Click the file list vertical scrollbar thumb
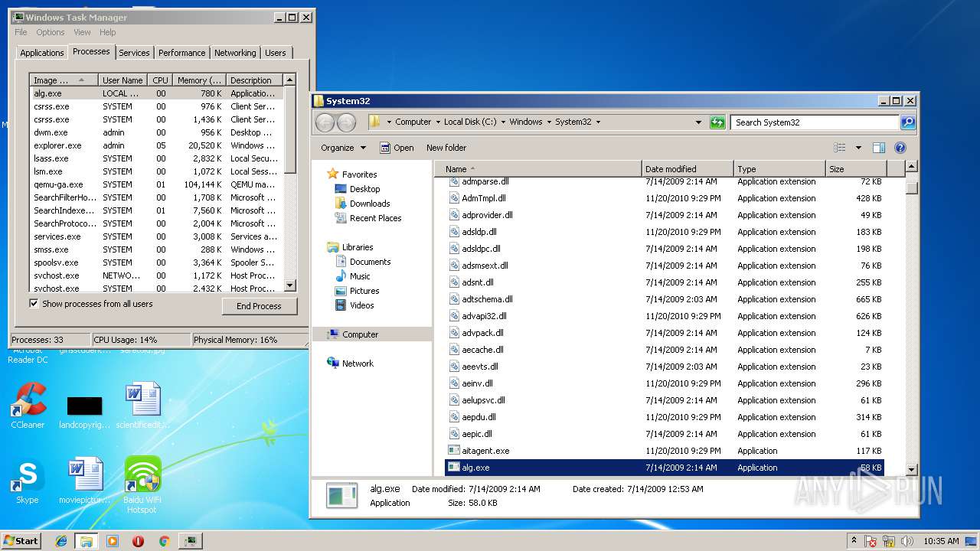Screen dimensions: 980x551 point(911,187)
